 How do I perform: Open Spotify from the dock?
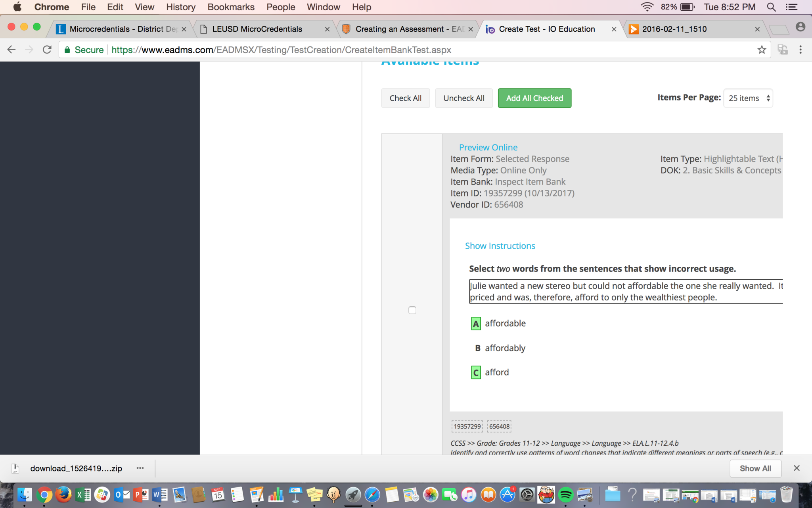565,495
